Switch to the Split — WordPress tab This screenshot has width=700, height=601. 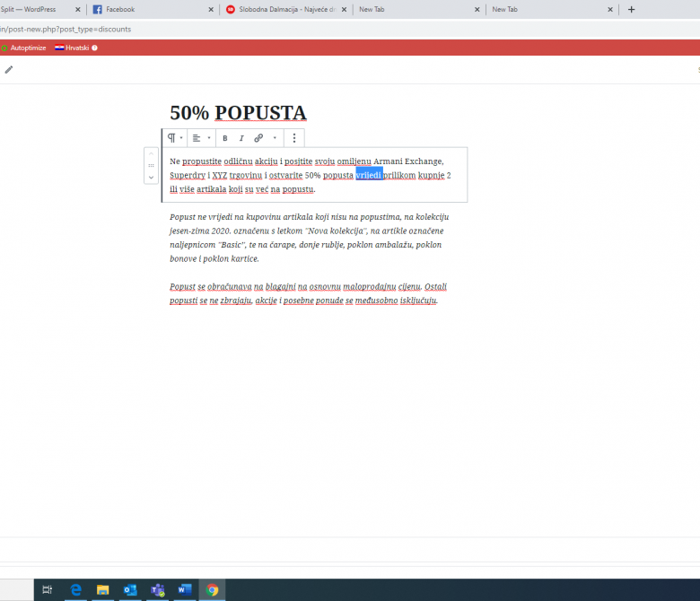(28, 9)
